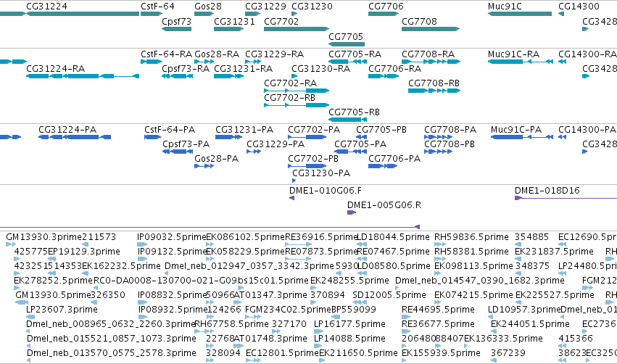The height and width of the screenshot is (364, 617).
Task: Click the CG7708 gene bar
Action: 431,29
